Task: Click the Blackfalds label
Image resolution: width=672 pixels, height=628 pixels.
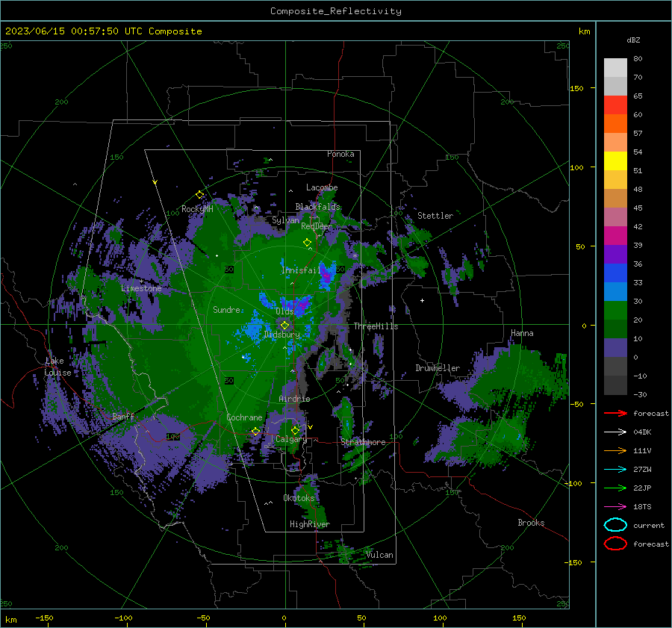Action: click(317, 207)
